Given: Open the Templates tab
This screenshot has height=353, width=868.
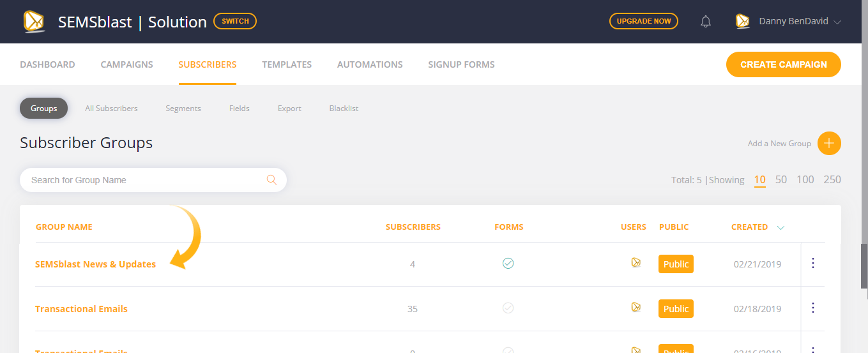Looking at the screenshot, I should tap(287, 64).
